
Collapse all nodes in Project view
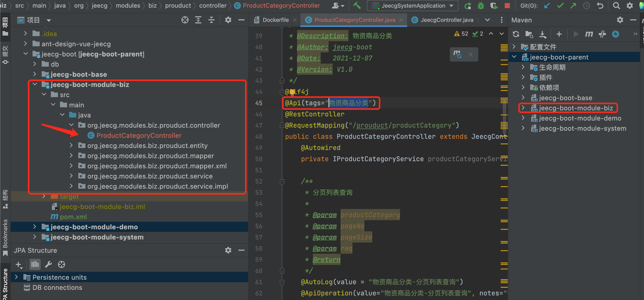[x=211, y=20]
